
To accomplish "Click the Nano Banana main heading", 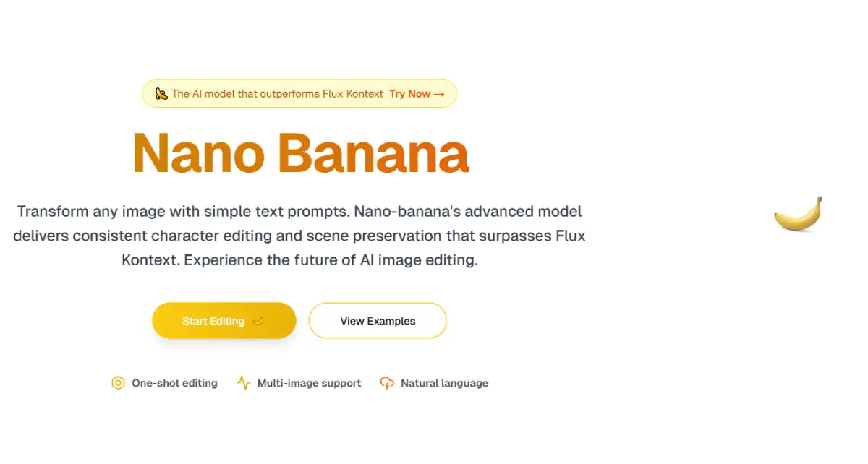I will [301, 152].
